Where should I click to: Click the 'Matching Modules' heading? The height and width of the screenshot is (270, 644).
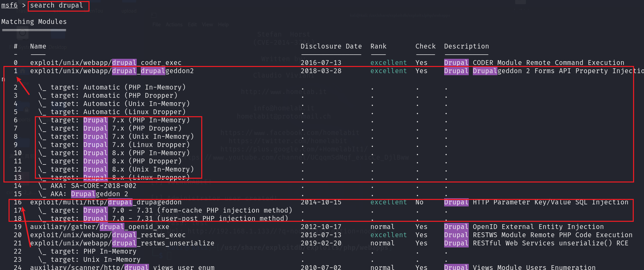(34, 22)
